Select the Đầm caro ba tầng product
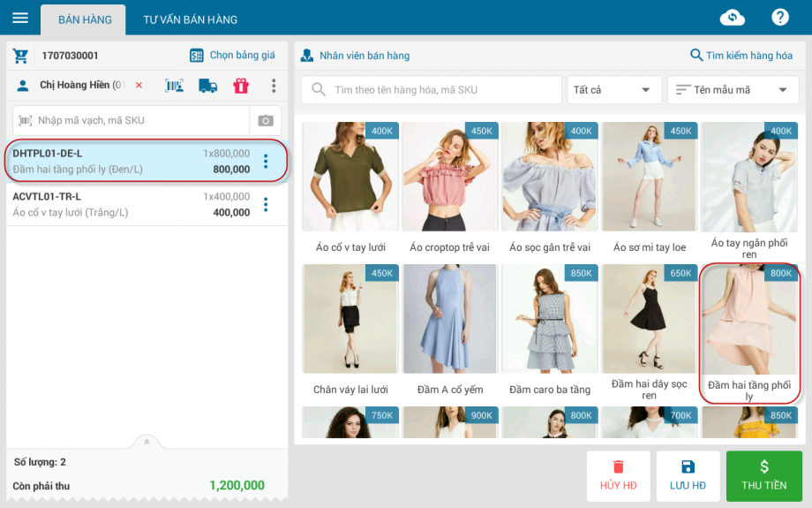 pyautogui.click(x=550, y=330)
